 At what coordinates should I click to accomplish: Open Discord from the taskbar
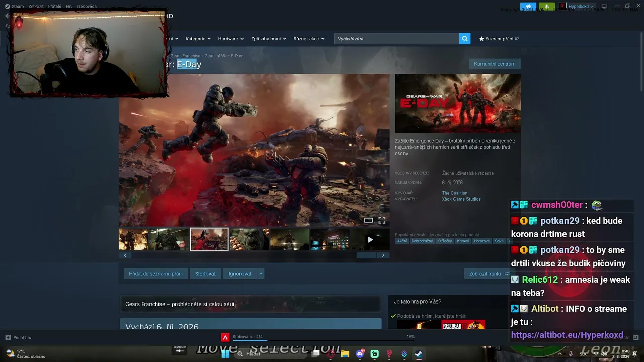(x=360, y=354)
